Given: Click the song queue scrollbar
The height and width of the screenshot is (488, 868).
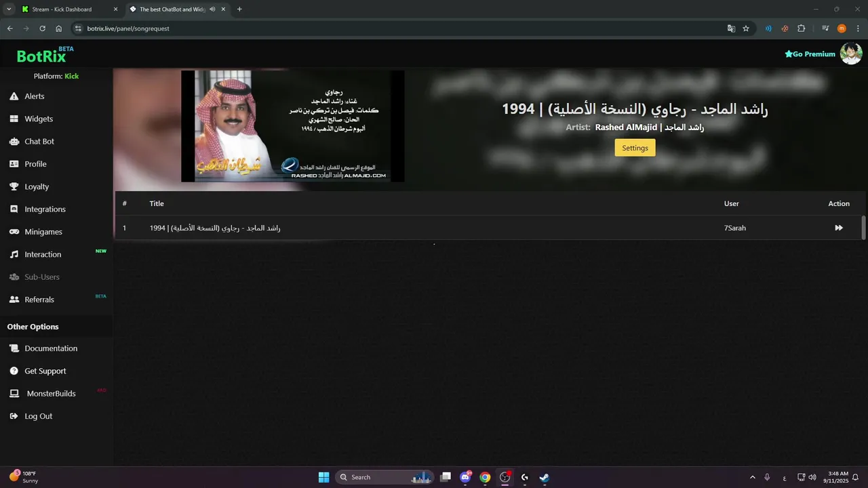Looking at the screenshot, I should (x=863, y=228).
